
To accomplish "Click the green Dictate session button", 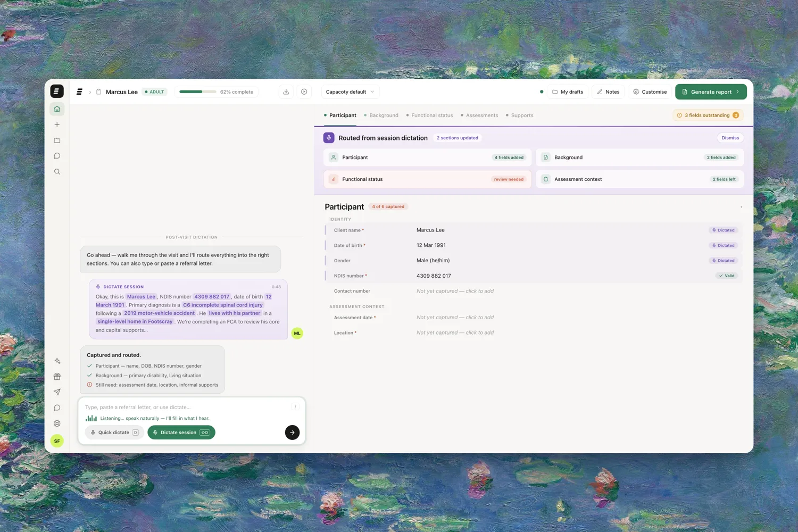I will coord(181,433).
